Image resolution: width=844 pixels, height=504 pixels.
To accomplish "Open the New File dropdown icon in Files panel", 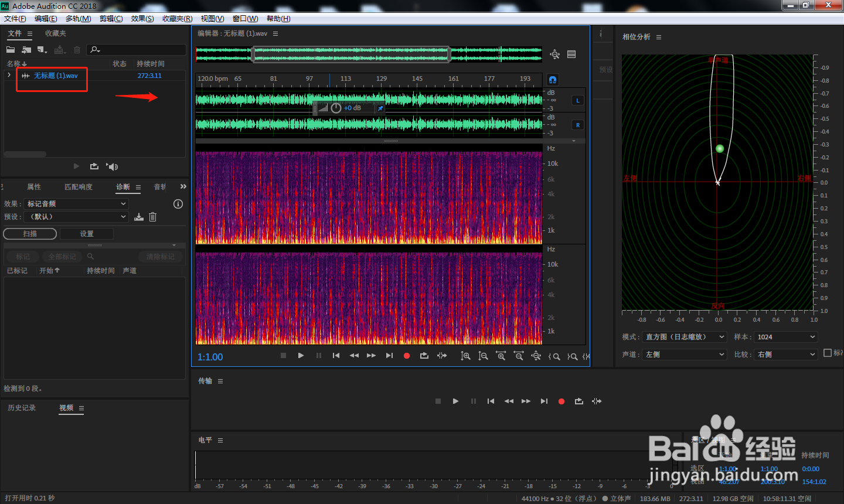I will 42,50.
